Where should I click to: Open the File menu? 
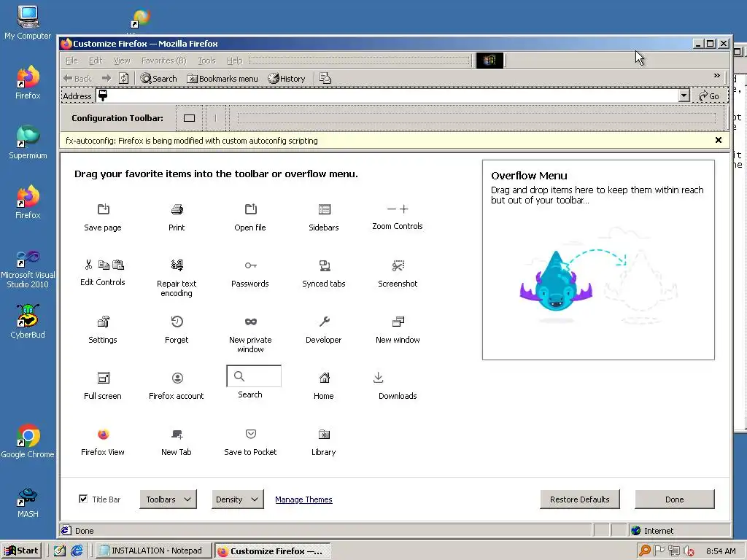coord(71,61)
